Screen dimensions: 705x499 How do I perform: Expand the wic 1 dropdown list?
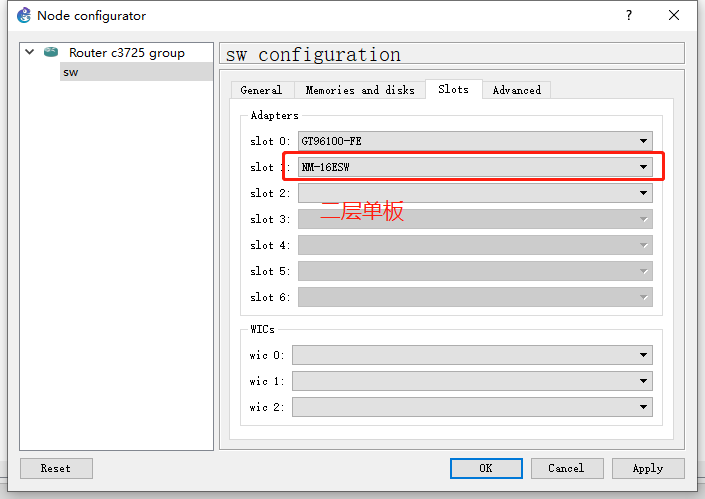click(472, 381)
